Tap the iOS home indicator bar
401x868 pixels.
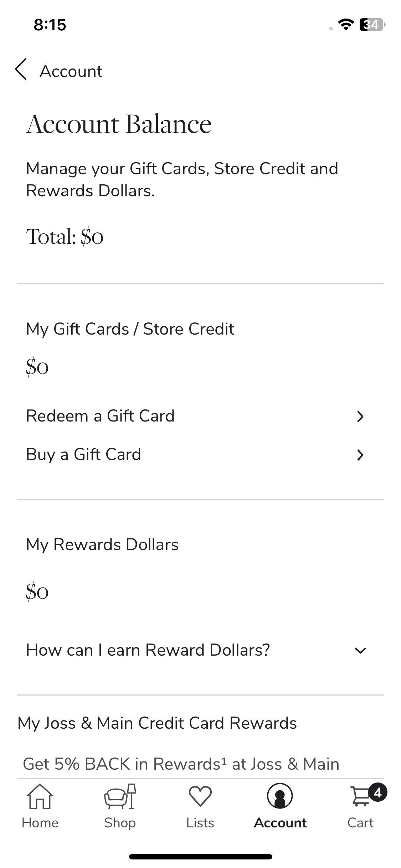200,857
